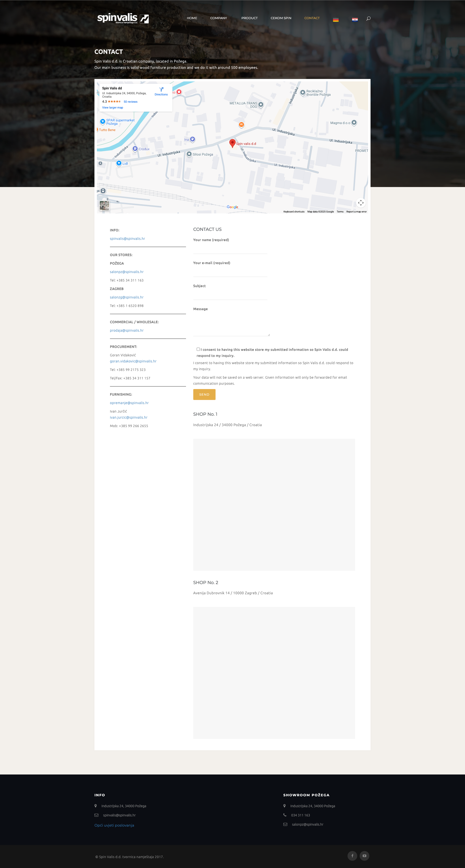The height and width of the screenshot is (868, 465).
Task: Open the PRODUCT menu item
Action: point(249,18)
